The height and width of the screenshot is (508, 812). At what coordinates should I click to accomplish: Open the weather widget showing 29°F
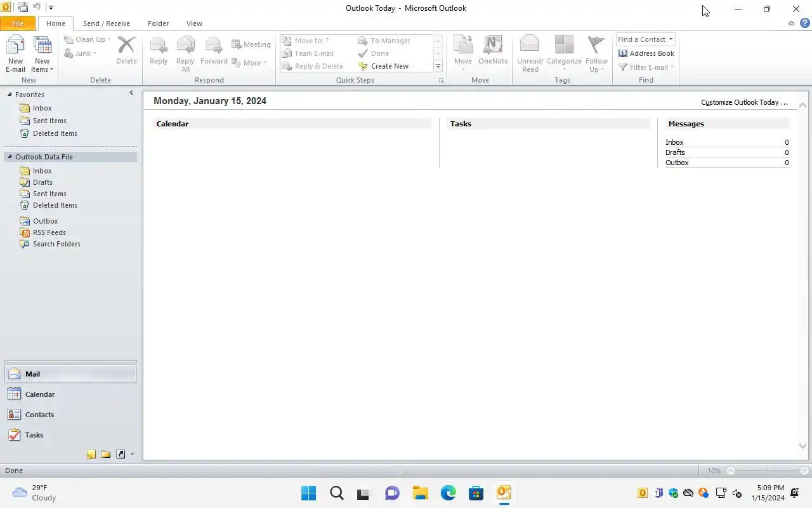click(35, 493)
